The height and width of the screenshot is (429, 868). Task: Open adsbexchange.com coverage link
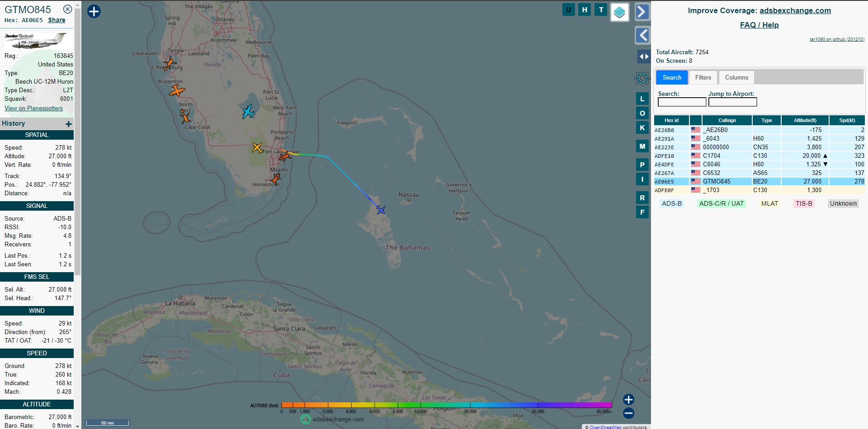click(795, 10)
